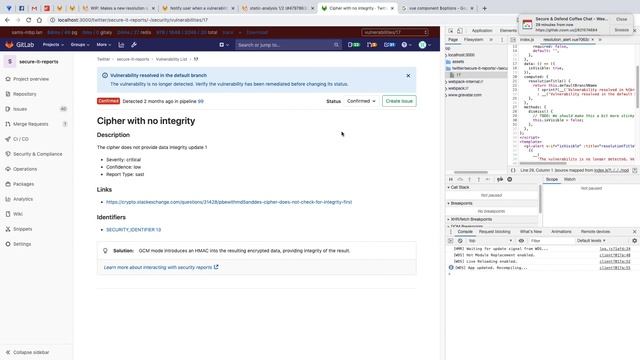Switch to the Request blocking drawer tab
640x360 pixels.
pyautogui.click(x=494, y=231)
